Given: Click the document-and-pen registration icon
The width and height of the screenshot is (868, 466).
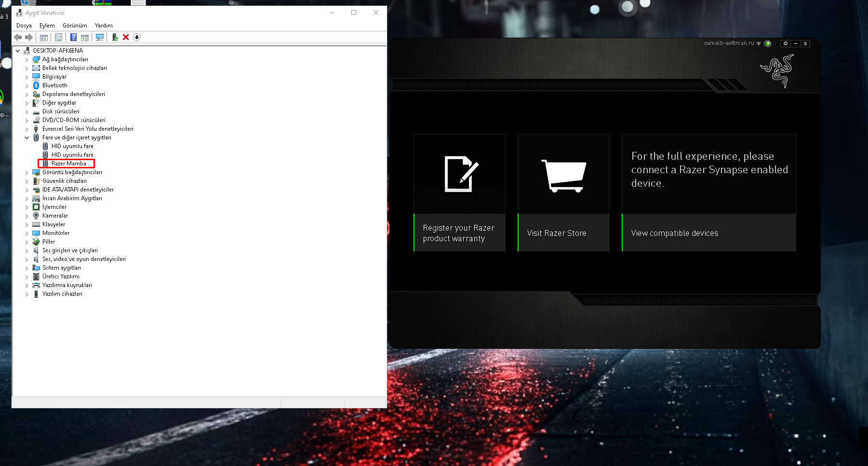Looking at the screenshot, I should point(461,174).
